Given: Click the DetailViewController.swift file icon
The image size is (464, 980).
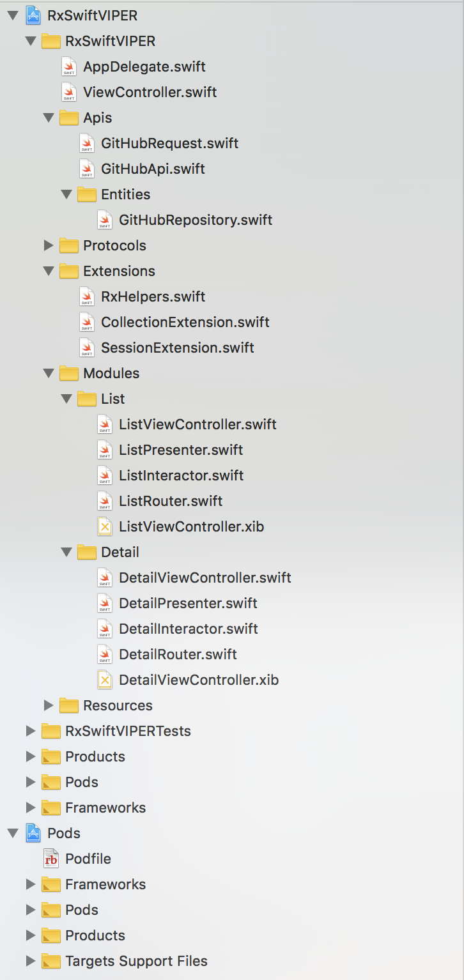Looking at the screenshot, I should (105, 578).
